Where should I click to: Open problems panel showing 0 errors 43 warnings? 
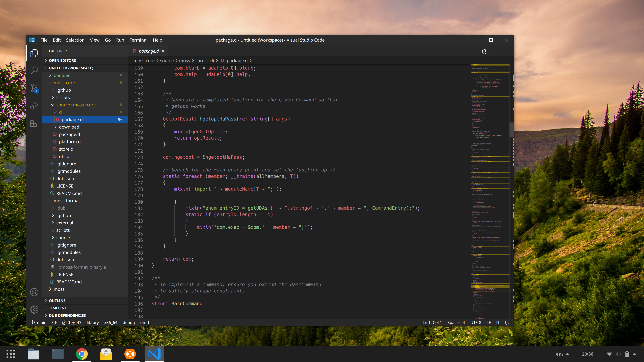pyautogui.click(x=72, y=322)
